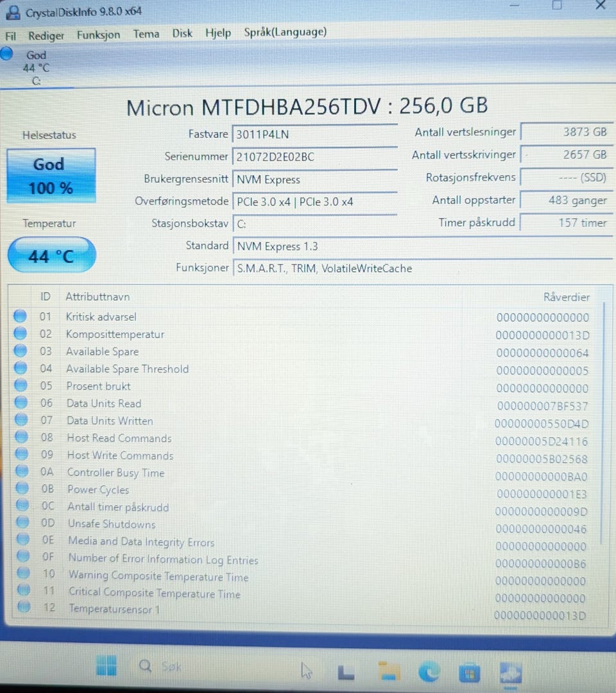Click the Available Spare row's status circle
This screenshot has width=616, height=693.
click(x=21, y=350)
